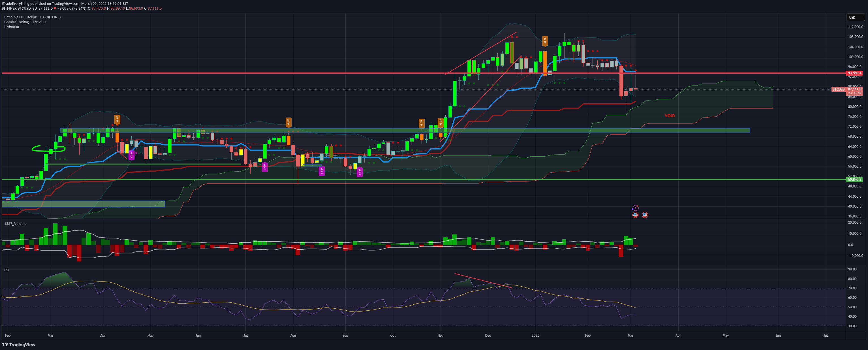Click the red 93,550.4 price line label

[x=854, y=73]
